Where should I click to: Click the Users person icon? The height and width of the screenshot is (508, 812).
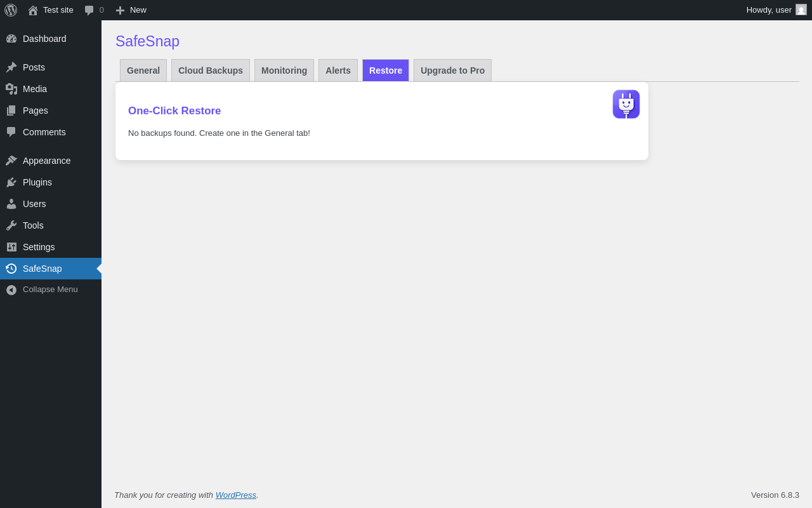point(11,204)
